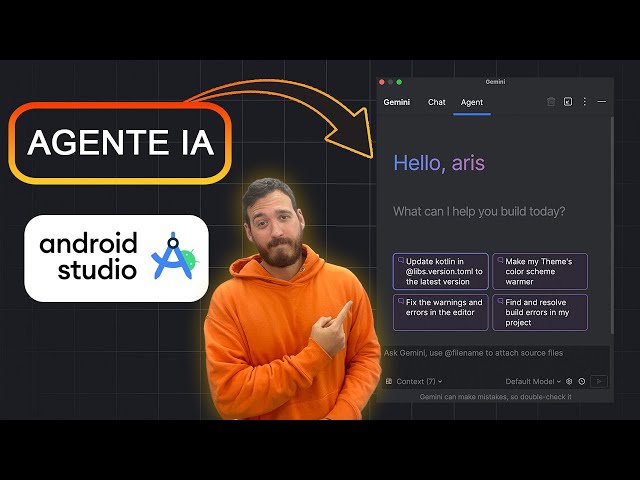Viewport: 640px width, 480px height.
Task: Choose 'Update kotlin in @libs.version.toml' suggestion
Action: [x=440, y=271]
